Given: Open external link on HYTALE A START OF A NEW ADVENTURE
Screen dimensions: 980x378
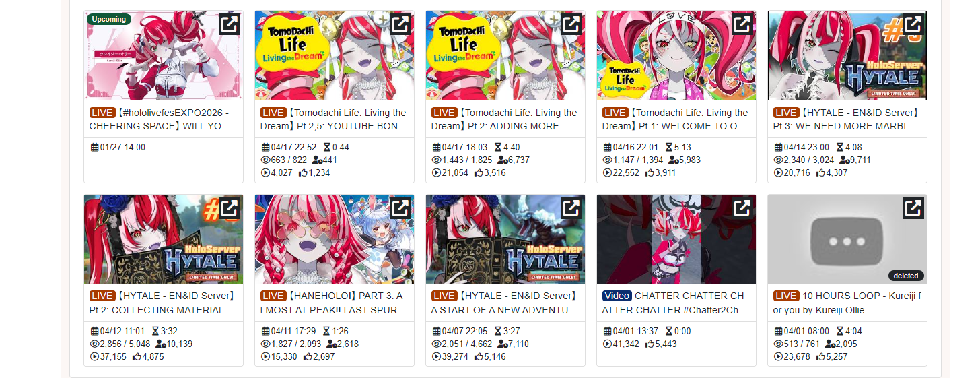Looking at the screenshot, I should (571, 208).
